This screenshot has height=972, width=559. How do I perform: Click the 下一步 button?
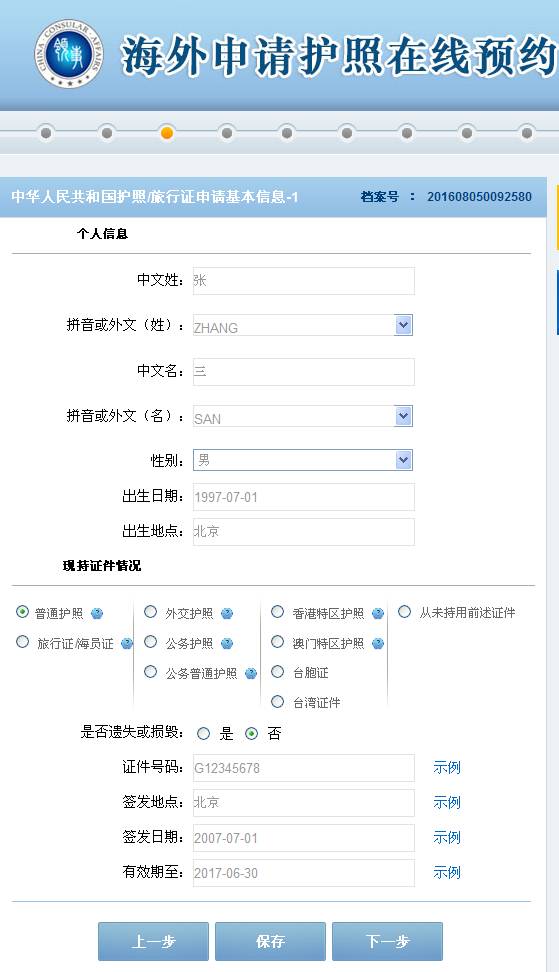click(x=387, y=941)
